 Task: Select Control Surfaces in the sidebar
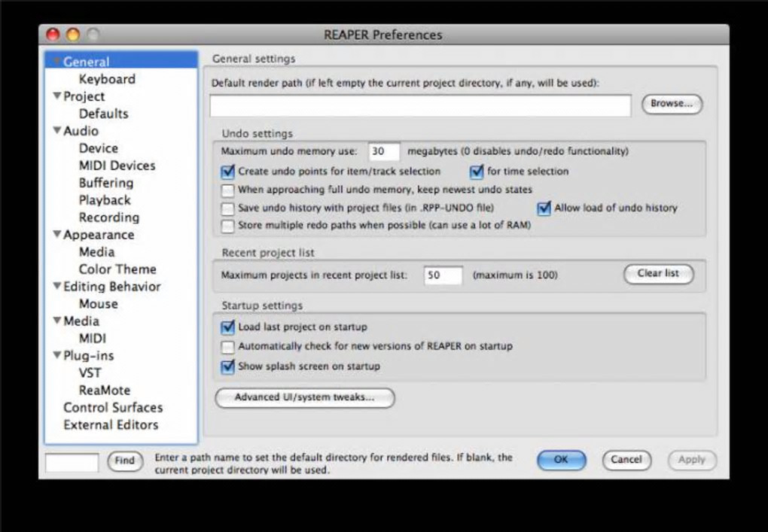113,408
